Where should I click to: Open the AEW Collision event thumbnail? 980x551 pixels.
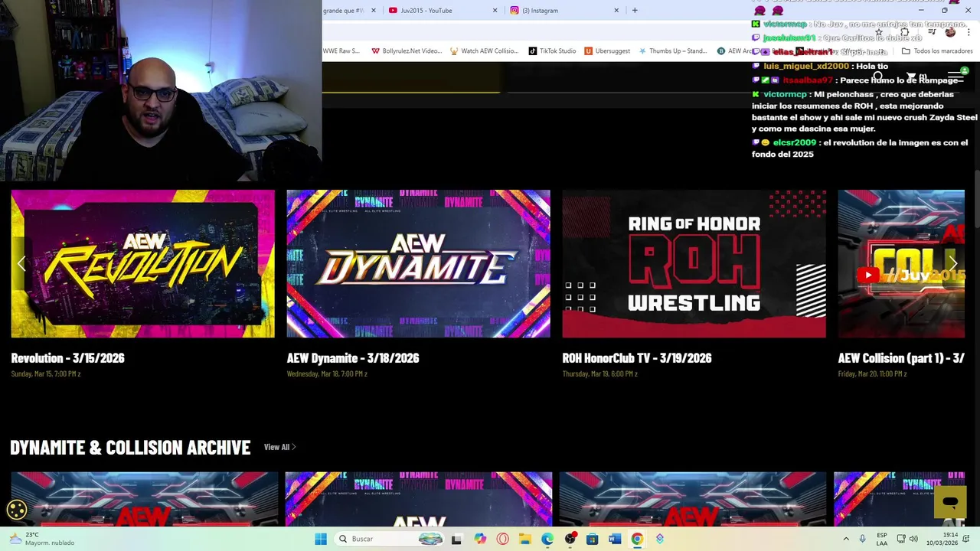pos(901,264)
